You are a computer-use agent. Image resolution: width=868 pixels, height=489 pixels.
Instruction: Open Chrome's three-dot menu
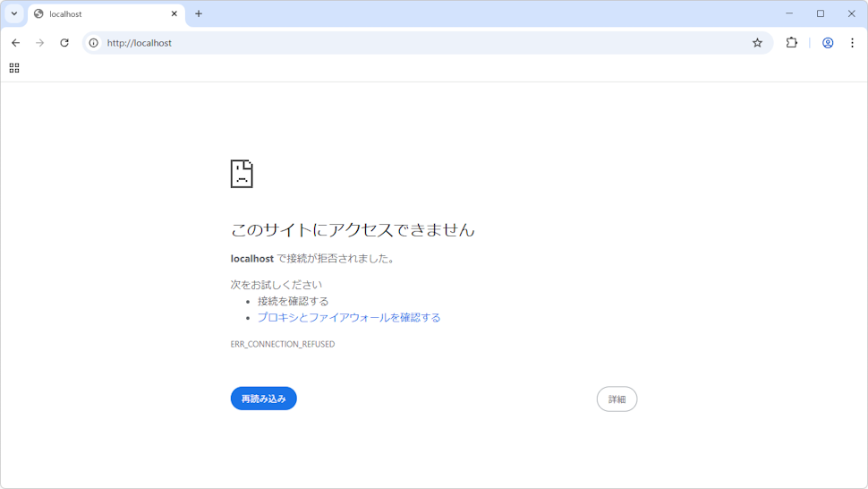[852, 43]
